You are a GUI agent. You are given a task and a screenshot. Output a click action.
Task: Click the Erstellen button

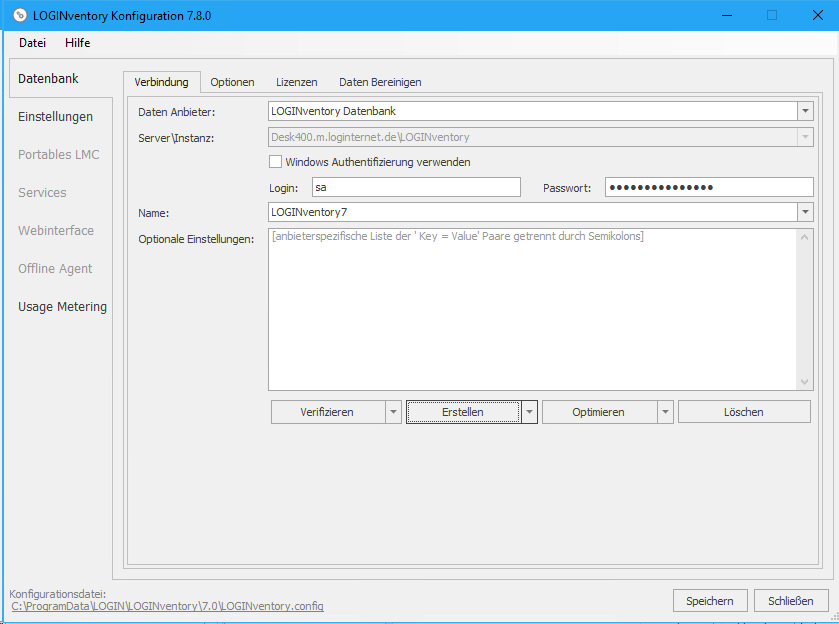463,412
